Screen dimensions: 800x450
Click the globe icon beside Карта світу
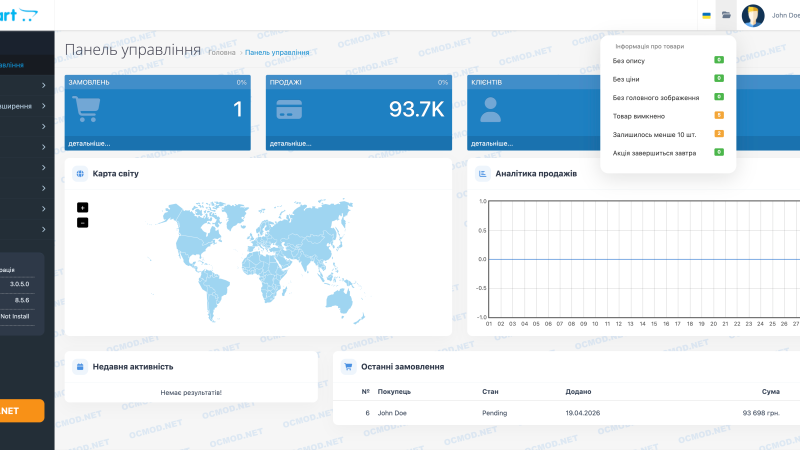click(80, 173)
